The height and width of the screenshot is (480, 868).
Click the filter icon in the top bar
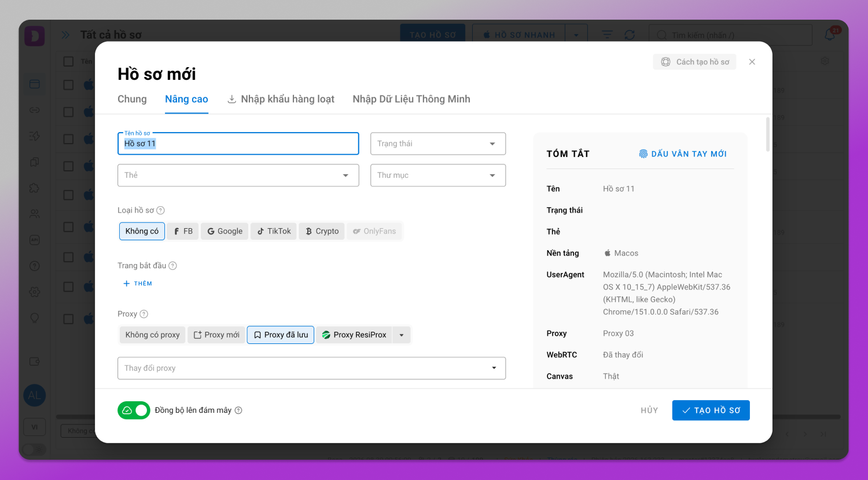[x=607, y=35]
